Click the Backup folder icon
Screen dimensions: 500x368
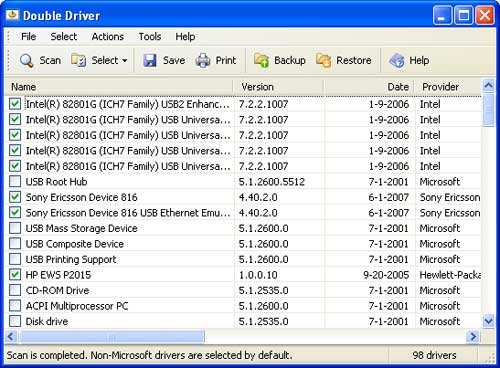pyautogui.click(x=261, y=60)
